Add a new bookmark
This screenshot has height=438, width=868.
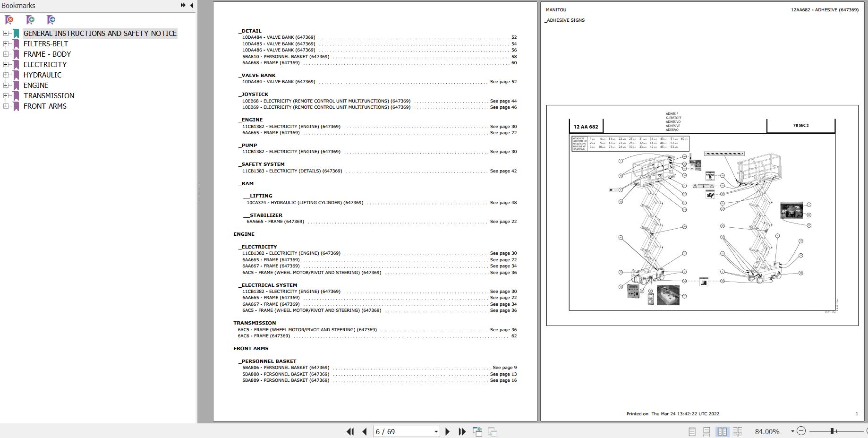(x=30, y=20)
